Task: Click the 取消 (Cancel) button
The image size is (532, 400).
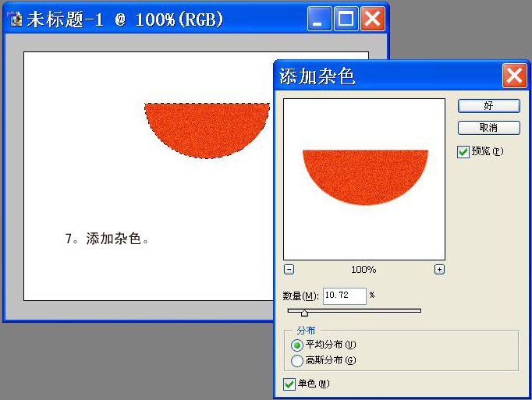Action: click(x=488, y=128)
